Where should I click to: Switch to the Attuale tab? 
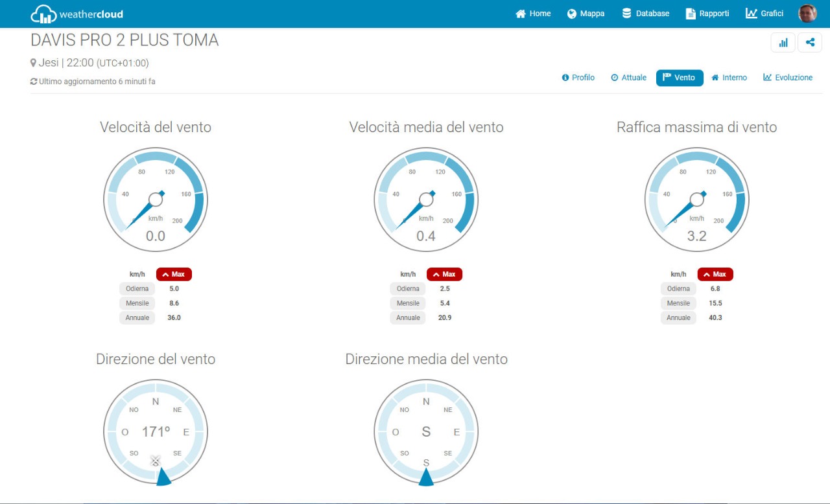628,78
